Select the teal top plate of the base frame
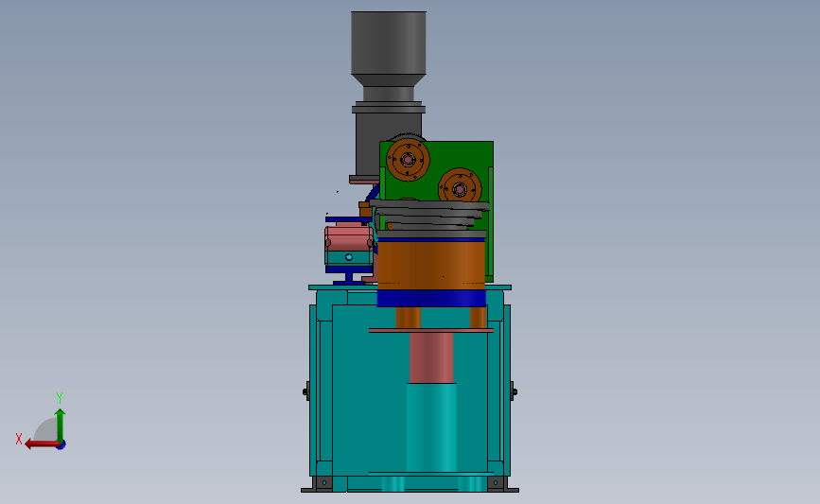 [x=410, y=287]
